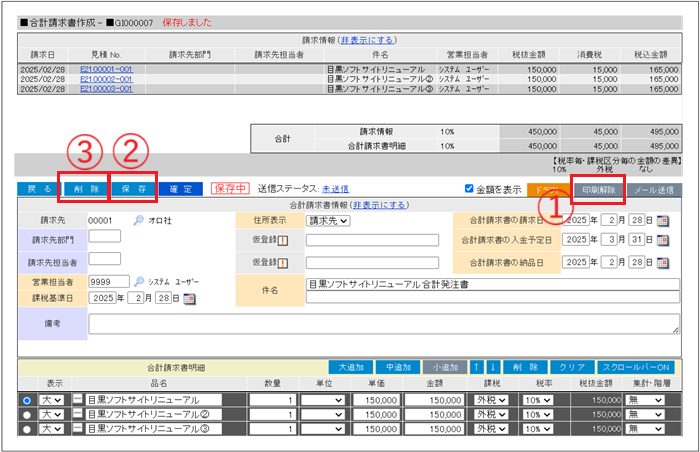Open the 住所表示 dropdown

click(x=328, y=221)
